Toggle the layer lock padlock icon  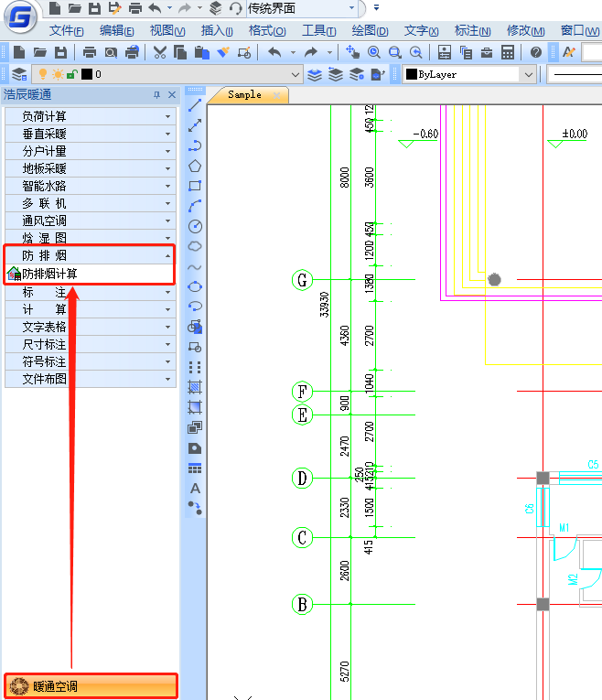(72, 74)
